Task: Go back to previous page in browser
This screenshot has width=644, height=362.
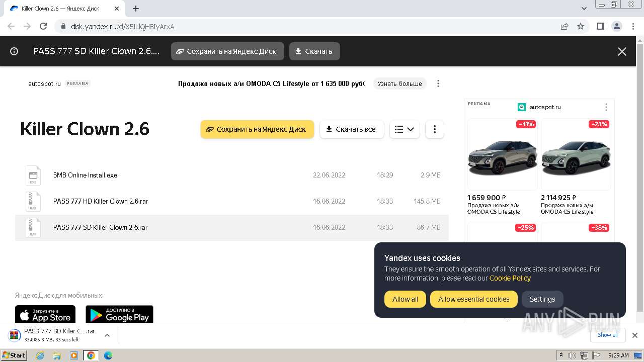Action: click(x=11, y=26)
